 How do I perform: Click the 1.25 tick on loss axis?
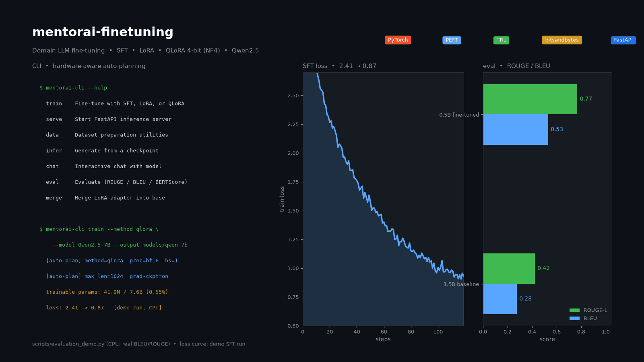pos(293,240)
